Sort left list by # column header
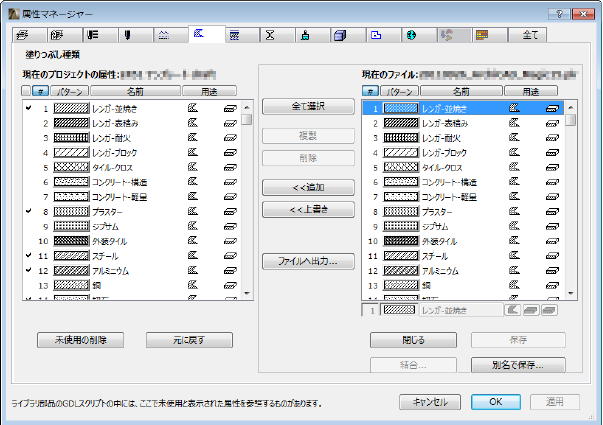This screenshot has height=425, width=603. point(40,91)
